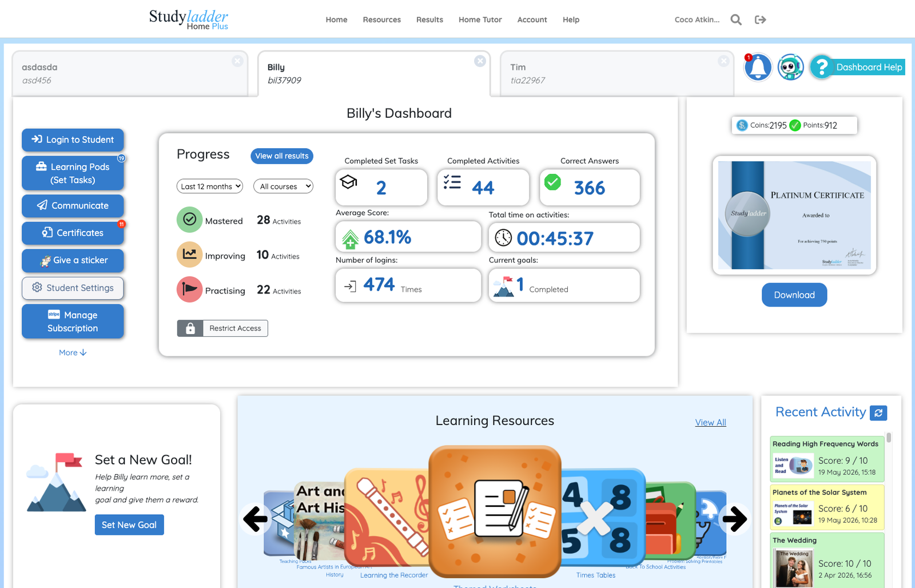Click the Total time clock icon
This screenshot has width=915, height=588.
pyautogui.click(x=503, y=237)
